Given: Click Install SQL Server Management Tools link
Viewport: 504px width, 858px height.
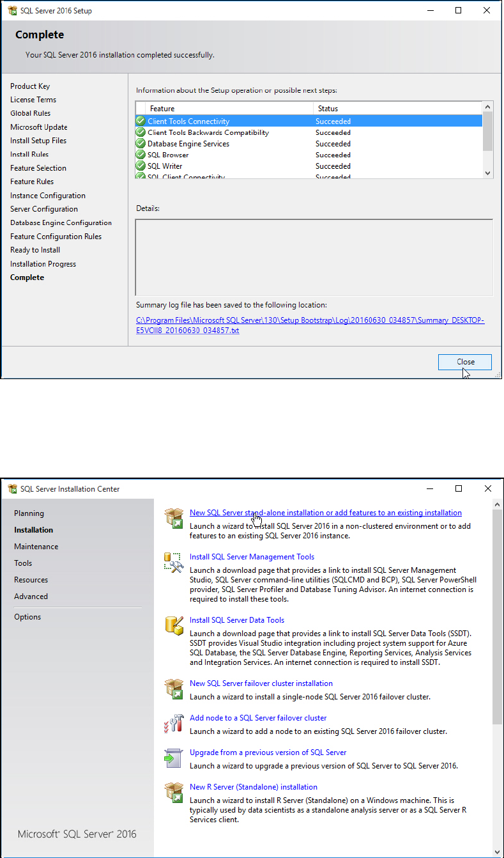Looking at the screenshot, I should (252, 557).
